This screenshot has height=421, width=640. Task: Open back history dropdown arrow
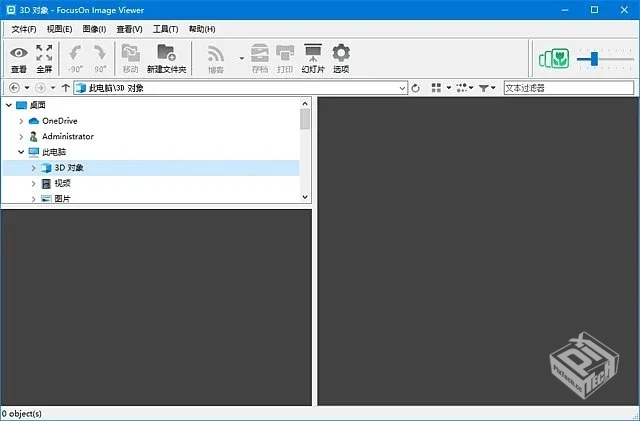(27, 88)
